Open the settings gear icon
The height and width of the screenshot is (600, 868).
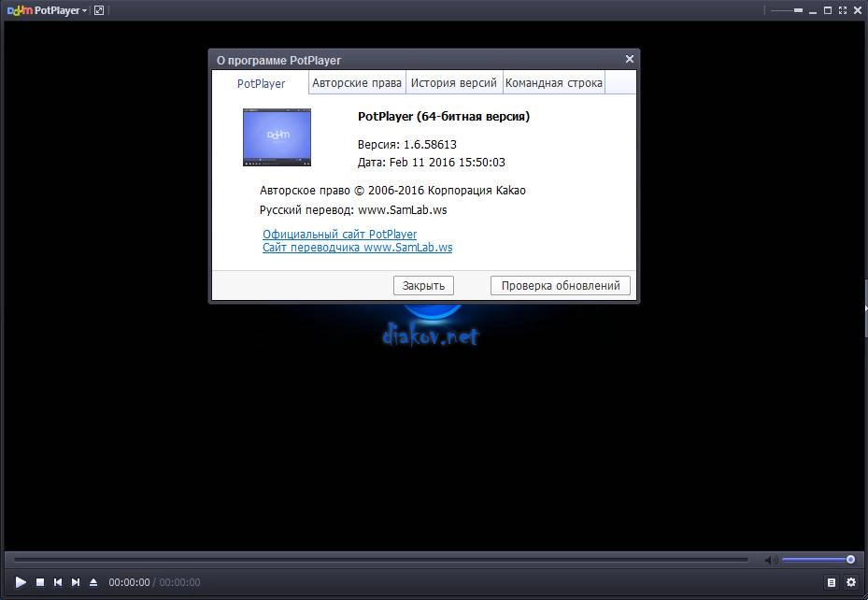pos(851,582)
